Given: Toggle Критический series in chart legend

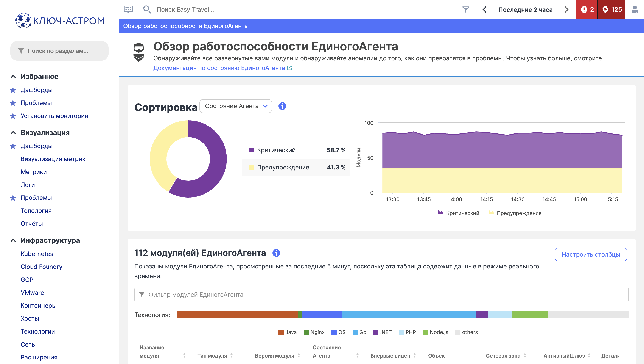Looking at the screenshot, I should coord(459,213).
